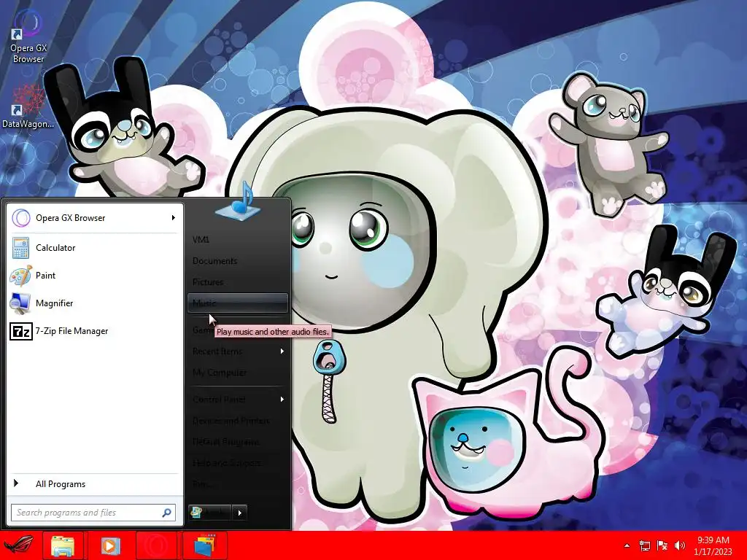Open Opera GX Browser desktop shortcut

pos(28,37)
